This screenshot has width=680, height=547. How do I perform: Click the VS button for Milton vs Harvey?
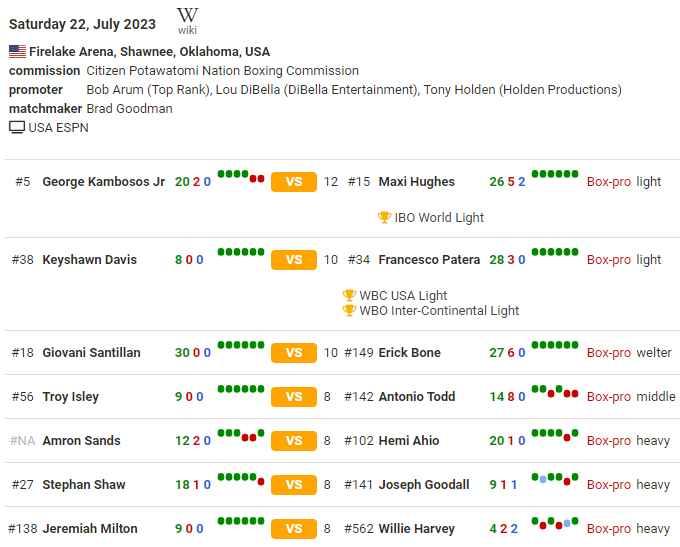(x=294, y=529)
